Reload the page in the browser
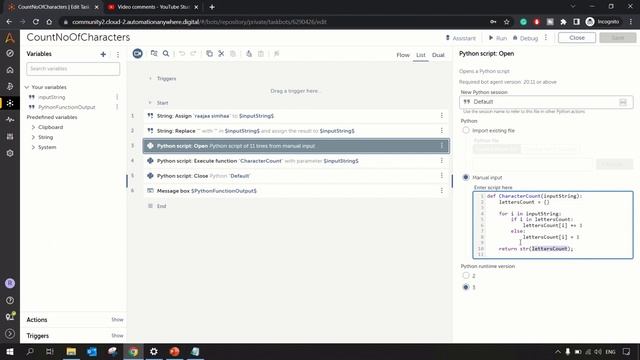Viewport: 640px width, 360px height. [x=36, y=22]
